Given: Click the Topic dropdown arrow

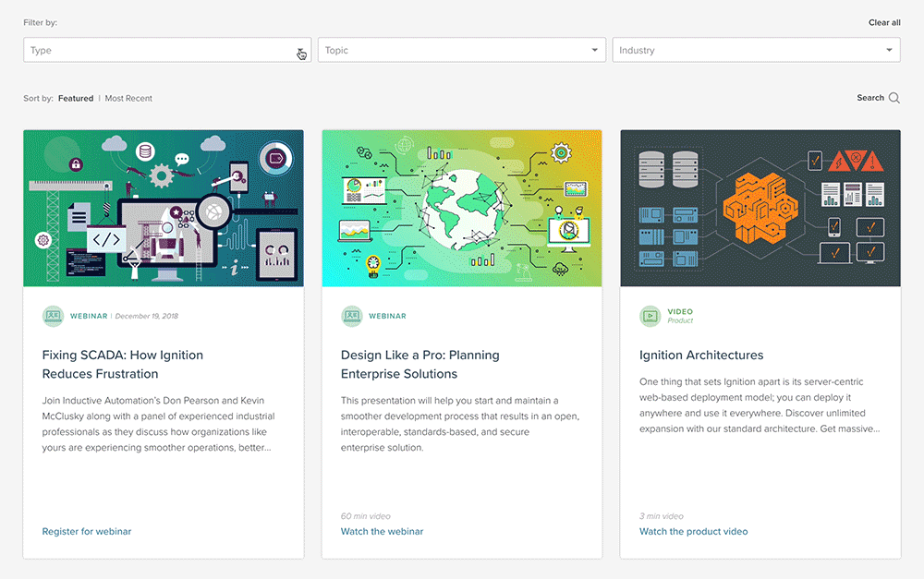Looking at the screenshot, I should [594, 50].
